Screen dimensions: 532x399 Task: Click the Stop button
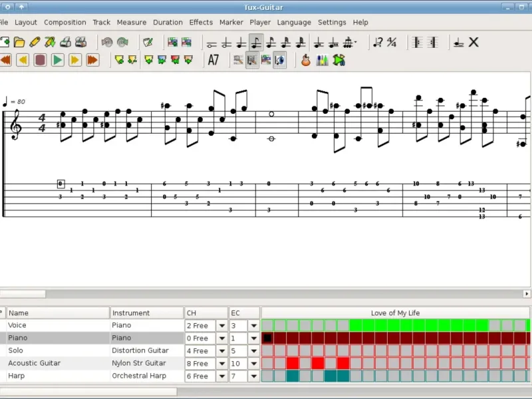40,61
